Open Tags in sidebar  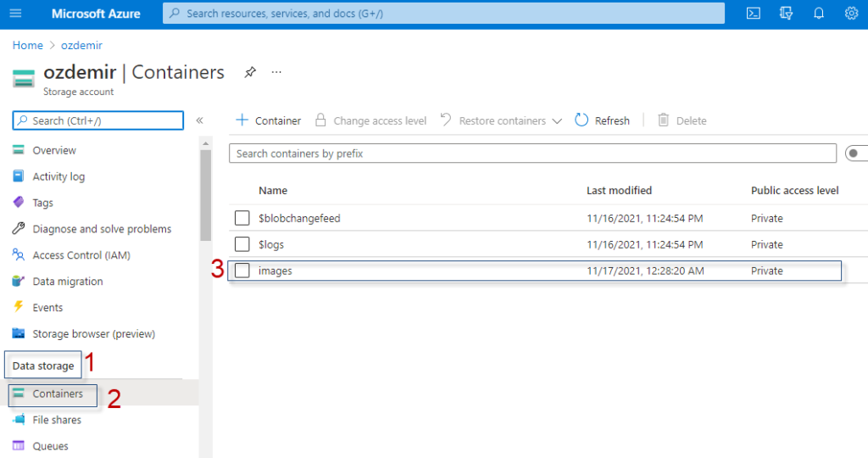point(42,203)
